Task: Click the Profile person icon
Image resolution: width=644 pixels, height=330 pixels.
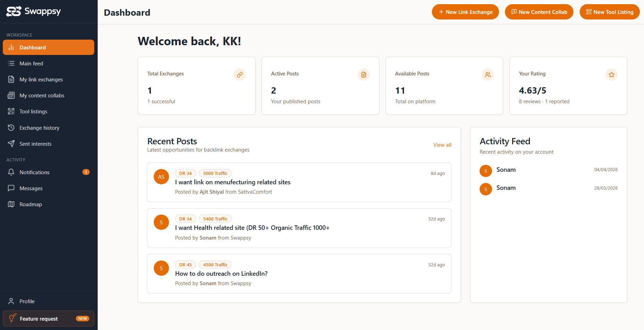Action: 11,301
